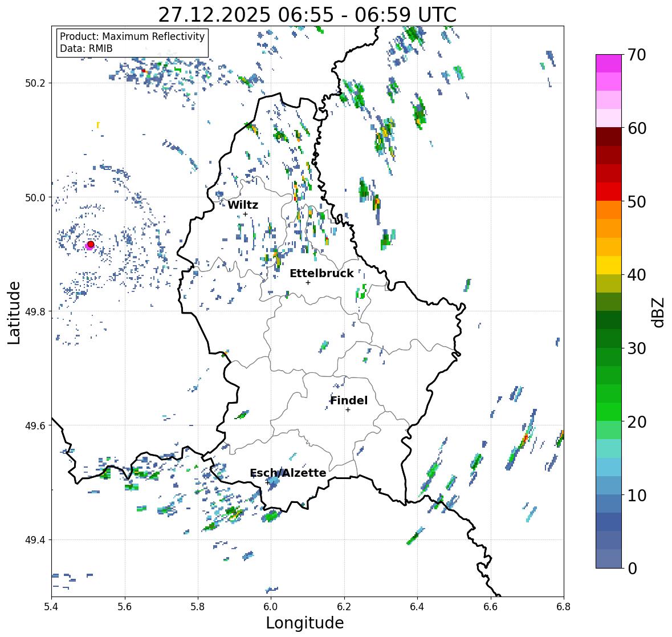Click the 0 tick on the colorbar
The width and height of the screenshot is (672, 637).
click(632, 569)
